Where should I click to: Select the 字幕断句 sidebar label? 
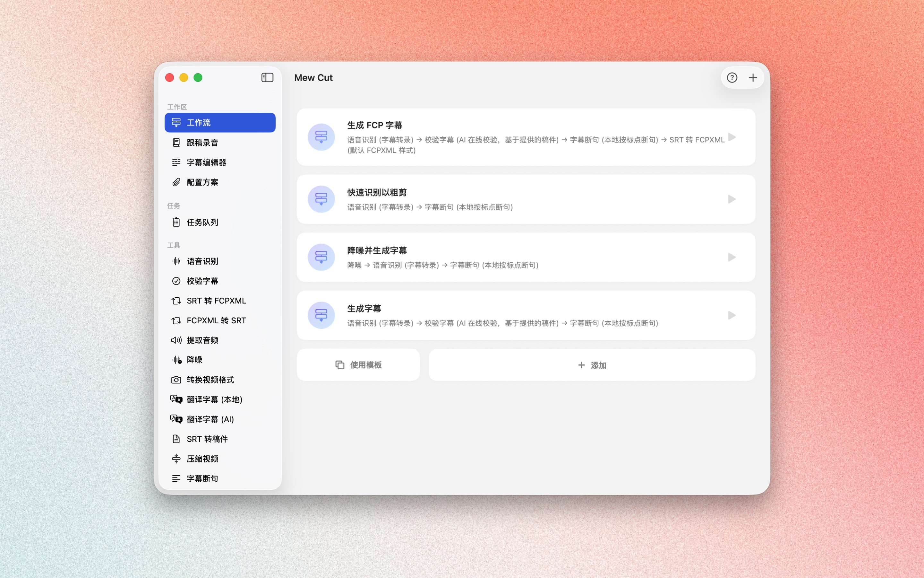(x=202, y=478)
